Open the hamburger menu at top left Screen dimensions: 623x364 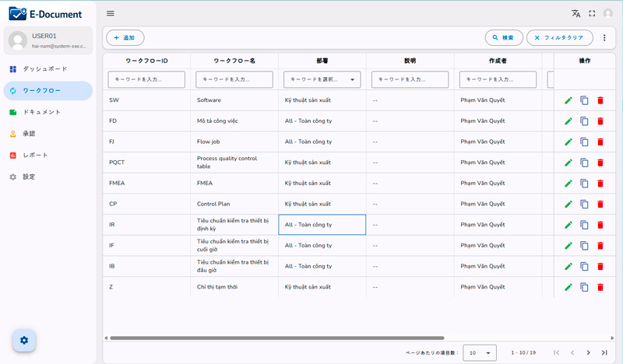pos(111,13)
